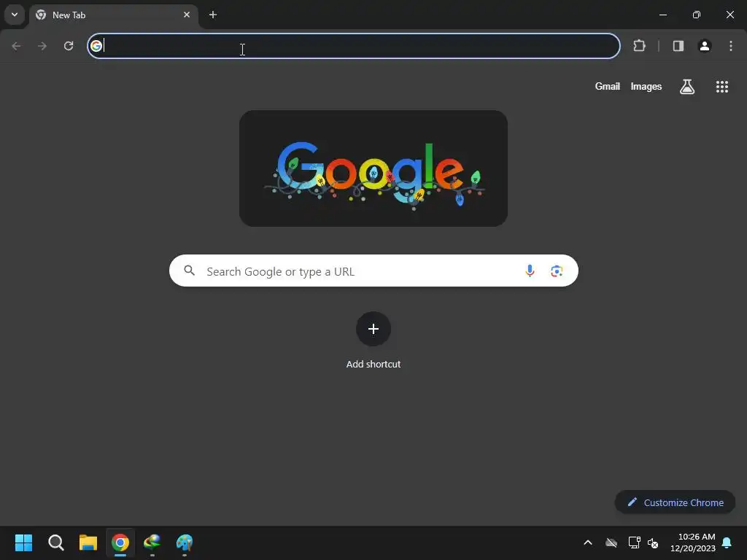
Task: Click the Google holiday lights doodle
Action: tap(373, 168)
